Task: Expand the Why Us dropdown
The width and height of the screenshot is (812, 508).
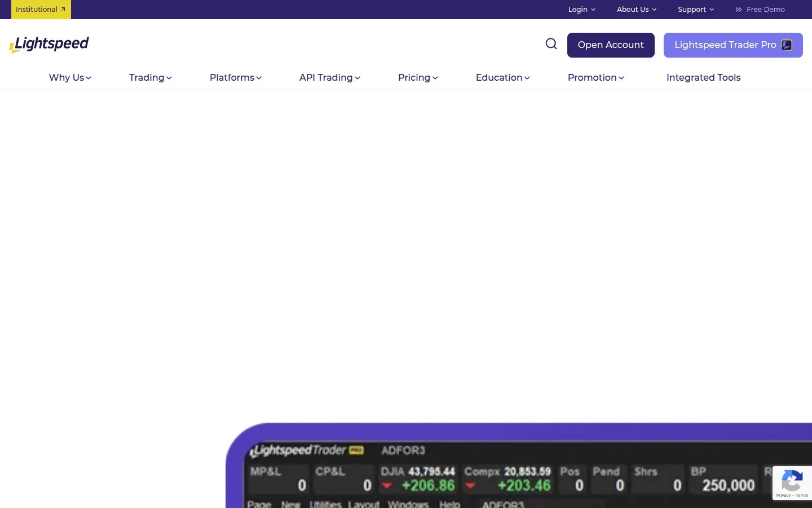Action: coord(70,78)
